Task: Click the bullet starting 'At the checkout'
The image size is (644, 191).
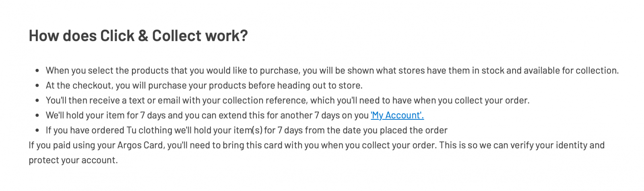Action: pyautogui.click(x=204, y=86)
